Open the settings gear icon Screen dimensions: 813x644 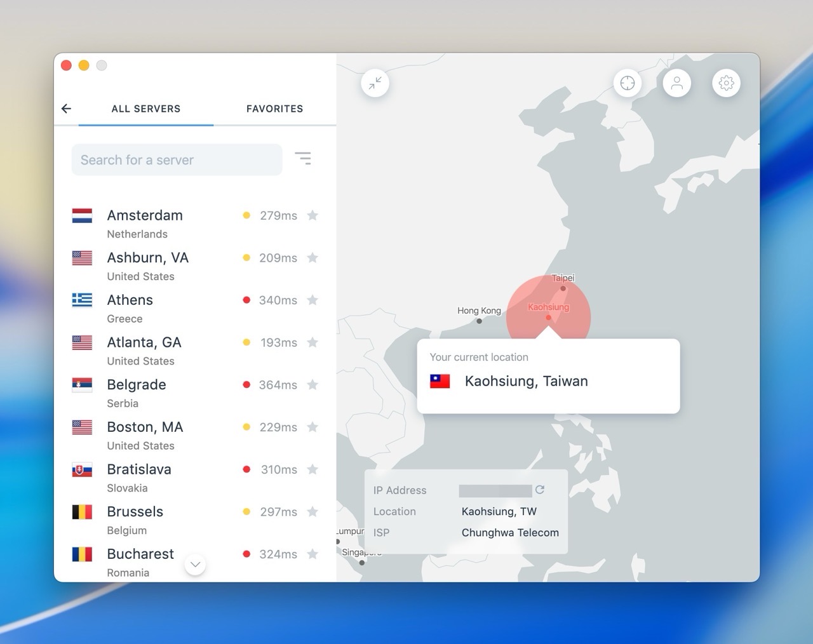pos(726,83)
